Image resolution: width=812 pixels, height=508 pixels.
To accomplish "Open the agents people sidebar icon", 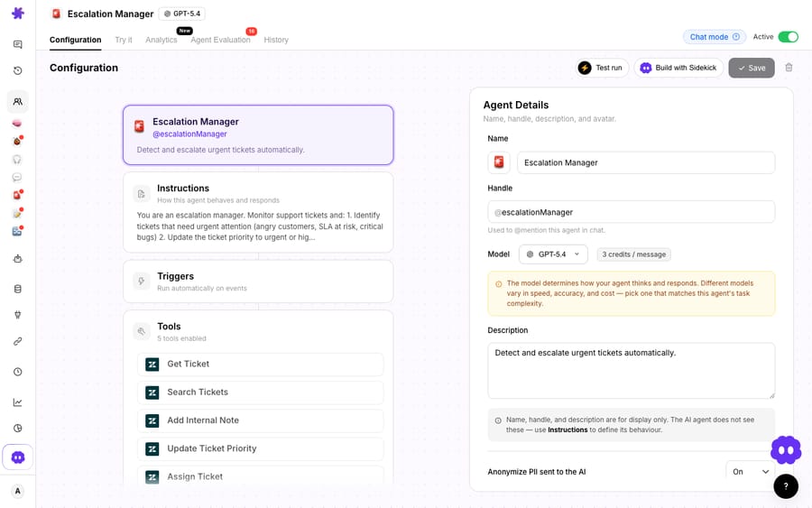I will 18,101.
